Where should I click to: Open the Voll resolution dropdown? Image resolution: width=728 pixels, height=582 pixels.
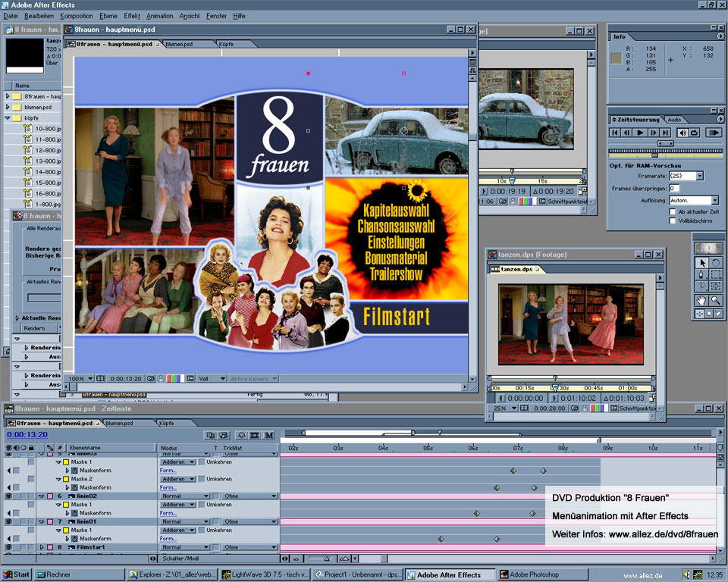(x=212, y=379)
